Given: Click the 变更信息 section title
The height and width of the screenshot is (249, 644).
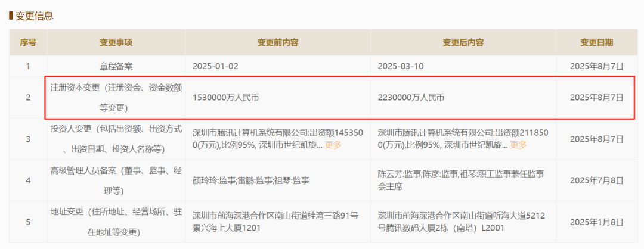Looking at the screenshot, I should [34, 15].
